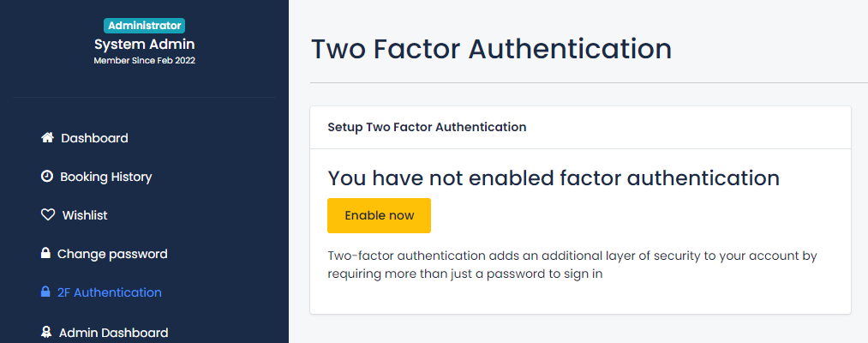Click the 'You have not enabled' status message

tap(554, 178)
